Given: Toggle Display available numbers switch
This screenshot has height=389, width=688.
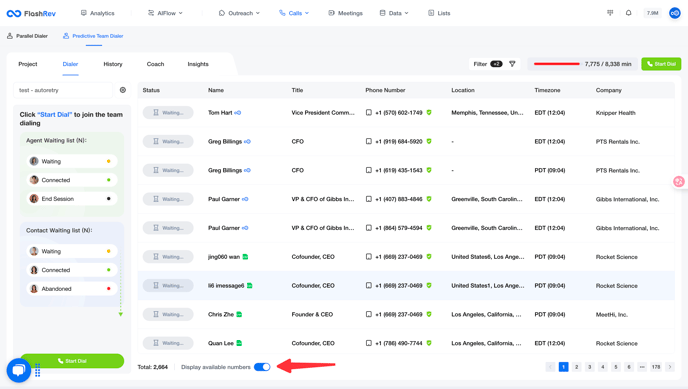Looking at the screenshot, I should coord(262,367).
